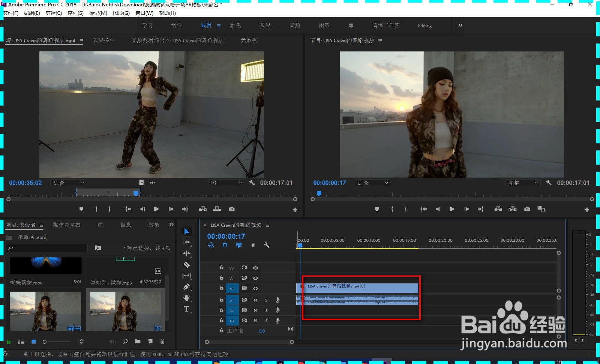Image resolution: width=600 pixels, height=364 pixels.
Task: Toggle lock on track V2
Action: click(x=222, y=278)
